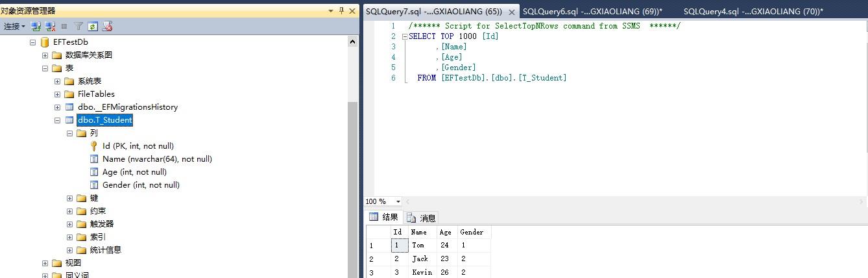The width and height of the screenshot is (868, 278).
Task: Select the 数据库关系图 folder icon
Action: pyautogui.click(x=57, y=55)
